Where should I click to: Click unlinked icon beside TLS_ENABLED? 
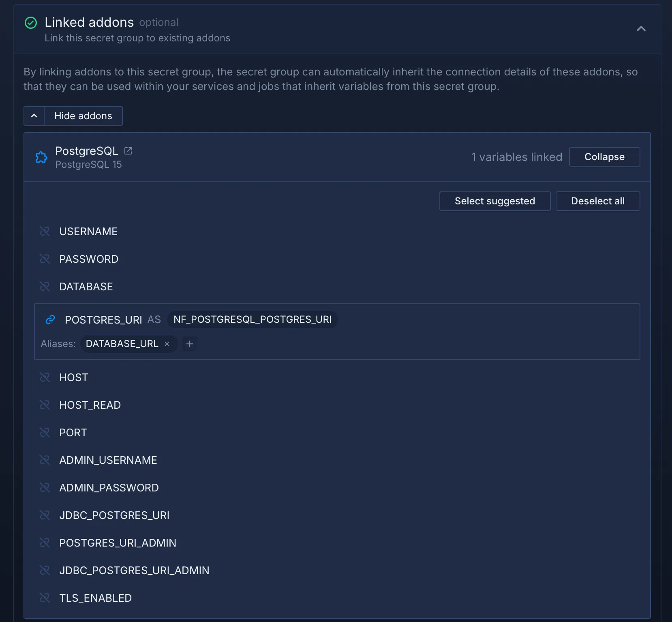[x=45, y=598]
